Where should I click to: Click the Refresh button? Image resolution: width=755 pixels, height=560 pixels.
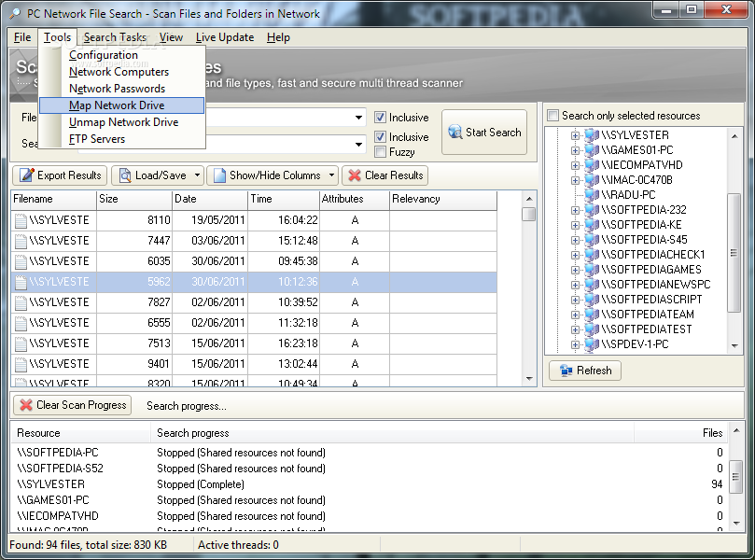tap(584, 371)
